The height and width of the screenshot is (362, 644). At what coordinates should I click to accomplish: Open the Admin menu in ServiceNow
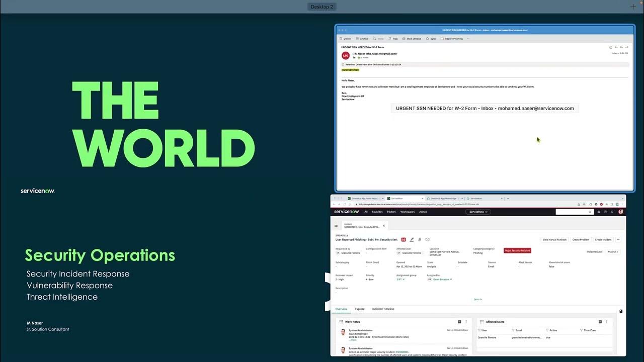pos(423,212)
